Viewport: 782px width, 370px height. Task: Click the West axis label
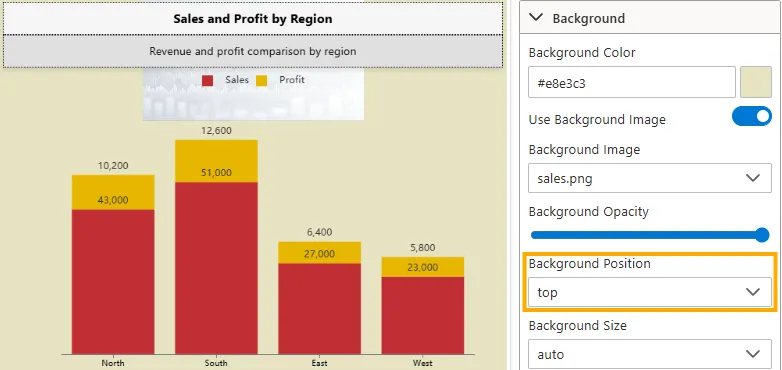tap(423, 363)
